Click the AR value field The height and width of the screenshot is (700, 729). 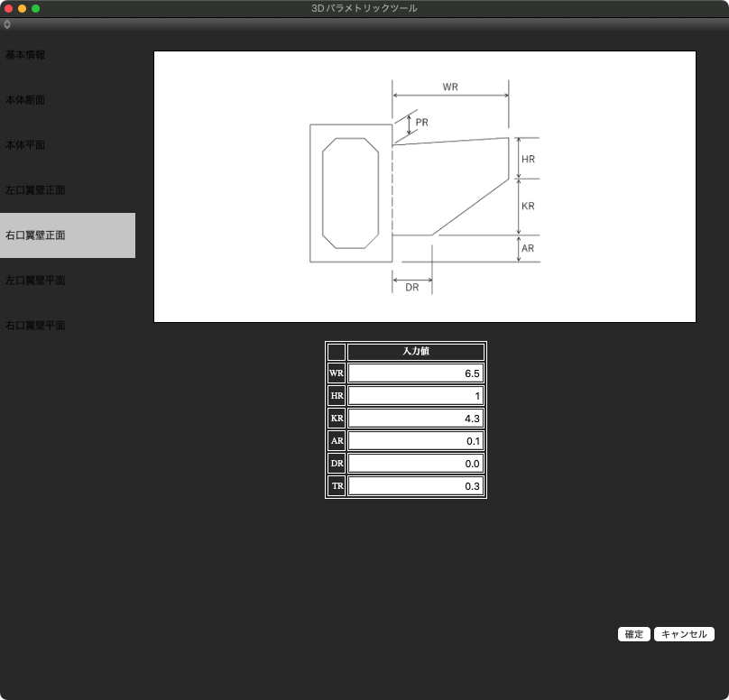(415, 441)
